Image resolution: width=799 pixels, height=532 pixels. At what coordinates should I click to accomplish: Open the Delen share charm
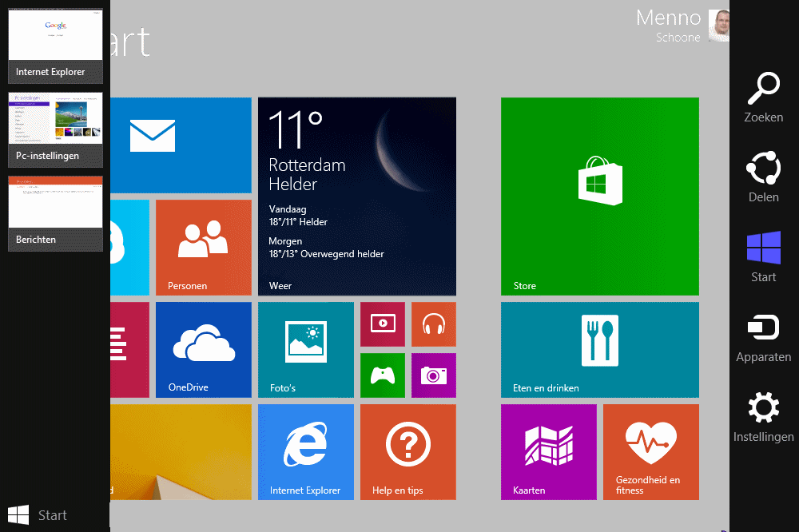pos(763,177)
